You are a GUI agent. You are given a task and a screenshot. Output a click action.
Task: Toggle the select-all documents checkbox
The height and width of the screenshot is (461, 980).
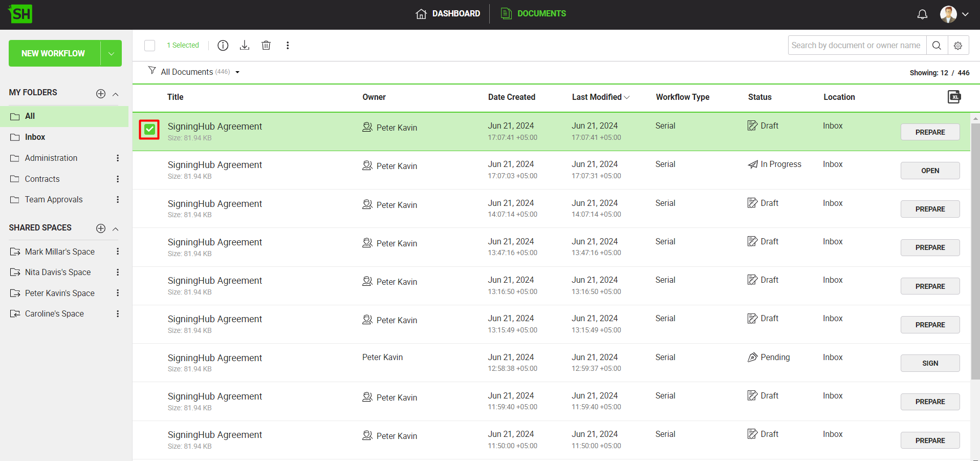(150, 46)
